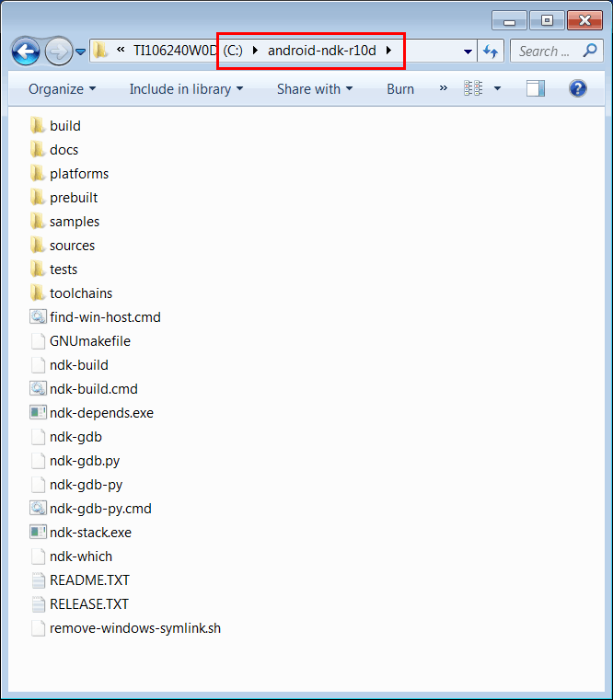Select the README.TXT file name
613x700 pixels.
click(89, 580)
